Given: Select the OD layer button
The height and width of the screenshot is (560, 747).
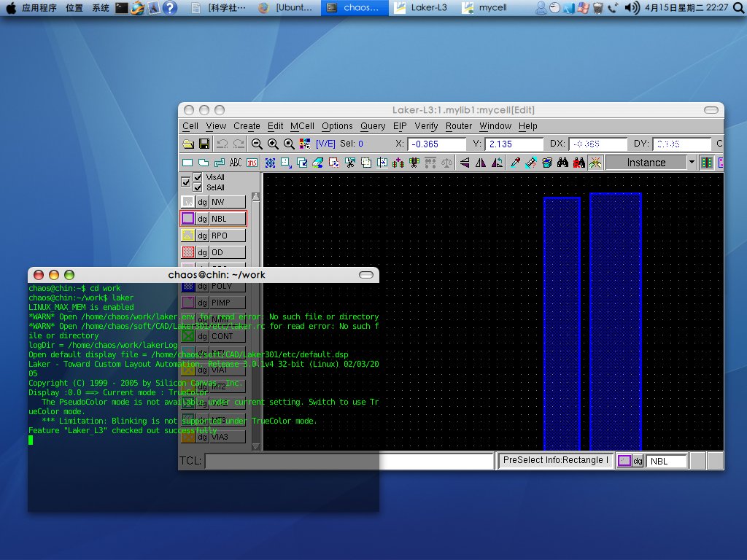Looking at the screenshot, I should (228, 252).
